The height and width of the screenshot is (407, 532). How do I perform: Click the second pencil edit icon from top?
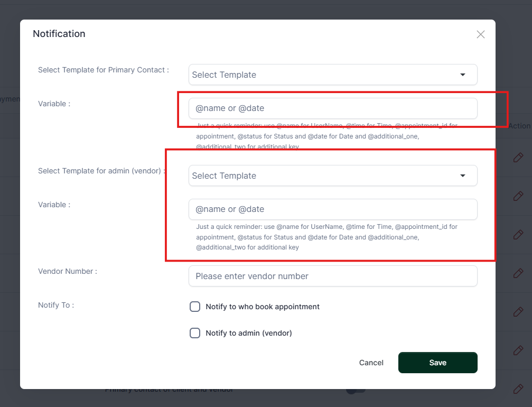coord(518,196)
